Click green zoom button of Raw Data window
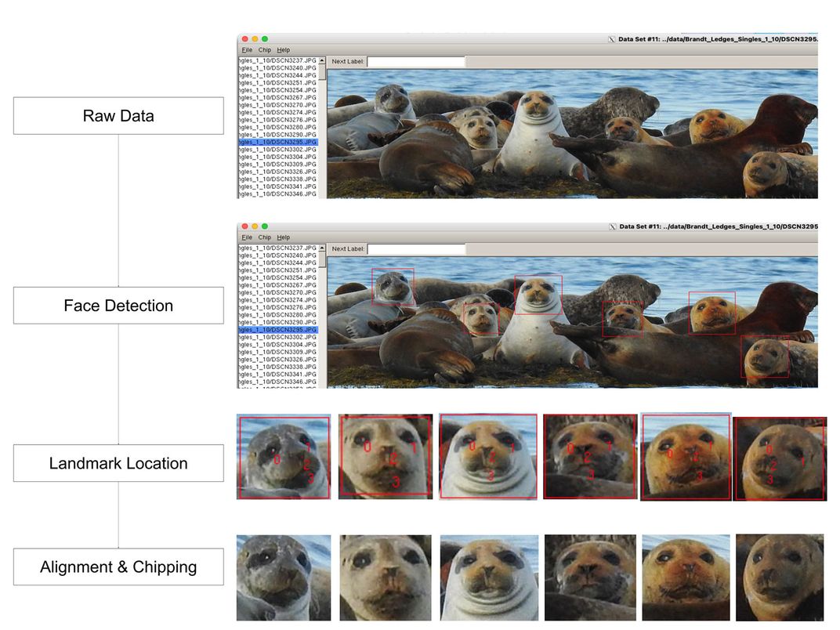This screenshot has height=630, width=840. coord(265,38)
